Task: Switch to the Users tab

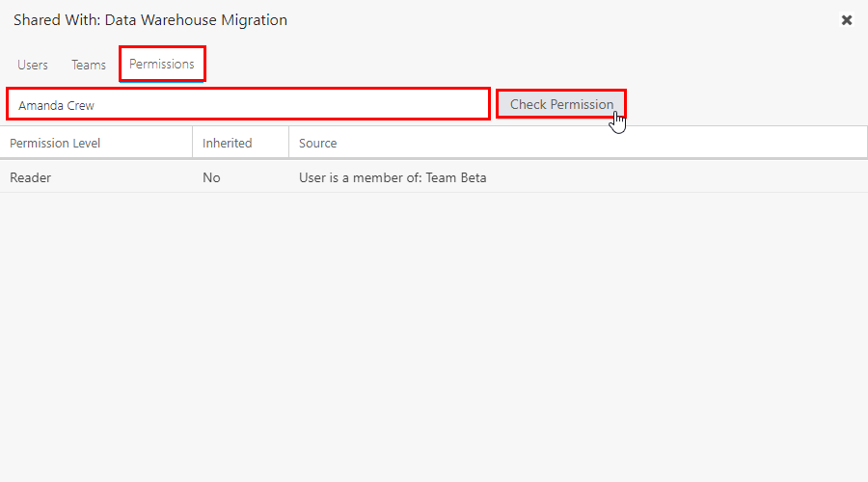Action: coord(33,65)
